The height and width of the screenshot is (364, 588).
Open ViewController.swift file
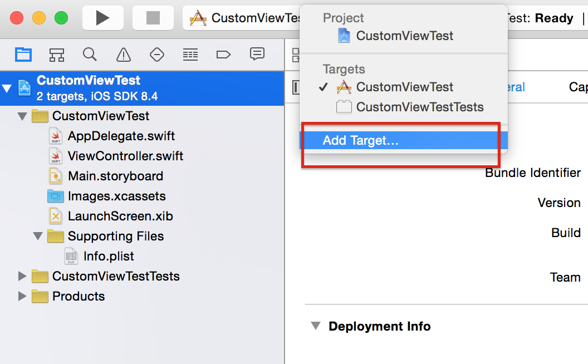tap(125, 156)
